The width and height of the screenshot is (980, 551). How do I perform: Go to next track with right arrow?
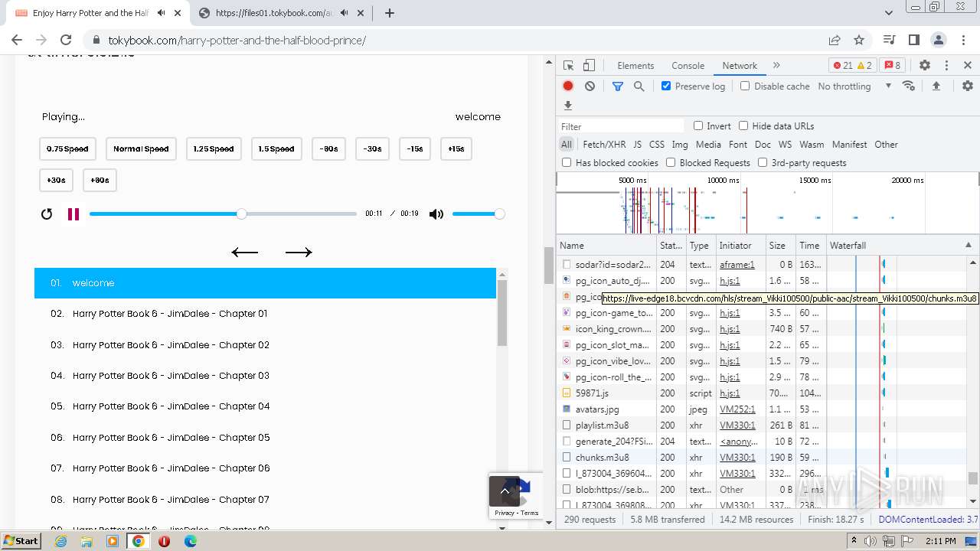[299, 253]
